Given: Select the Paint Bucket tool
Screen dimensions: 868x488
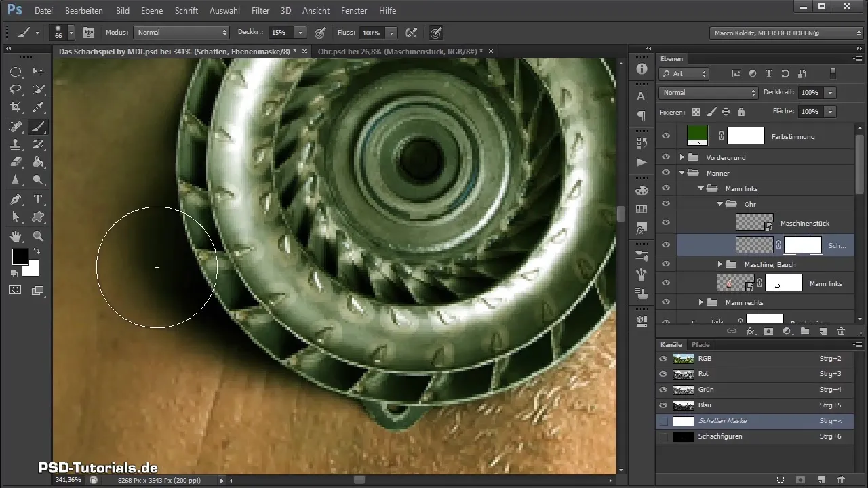Looking at the screenshot, I should [39, 162].
